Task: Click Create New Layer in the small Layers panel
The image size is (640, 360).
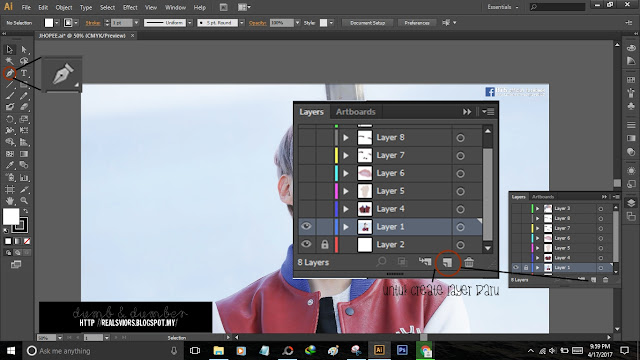Action: coord(593,280)
